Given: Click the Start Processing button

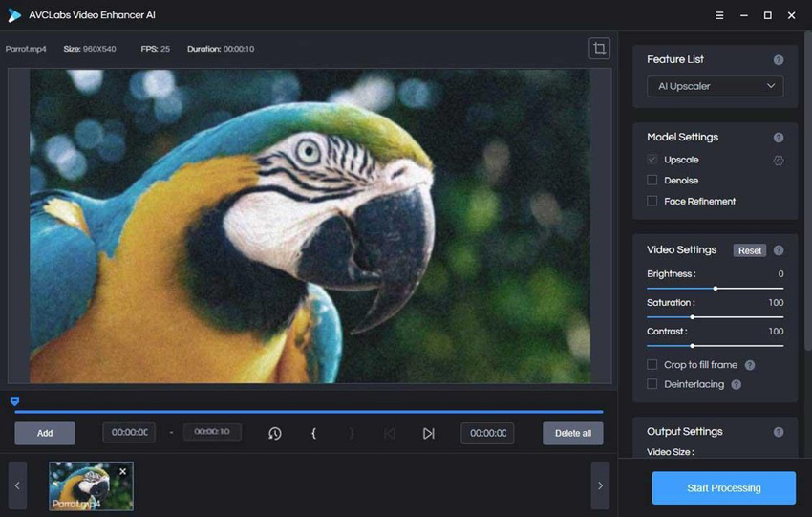Looking at the screenshot, I should click(x=723, y=488).
